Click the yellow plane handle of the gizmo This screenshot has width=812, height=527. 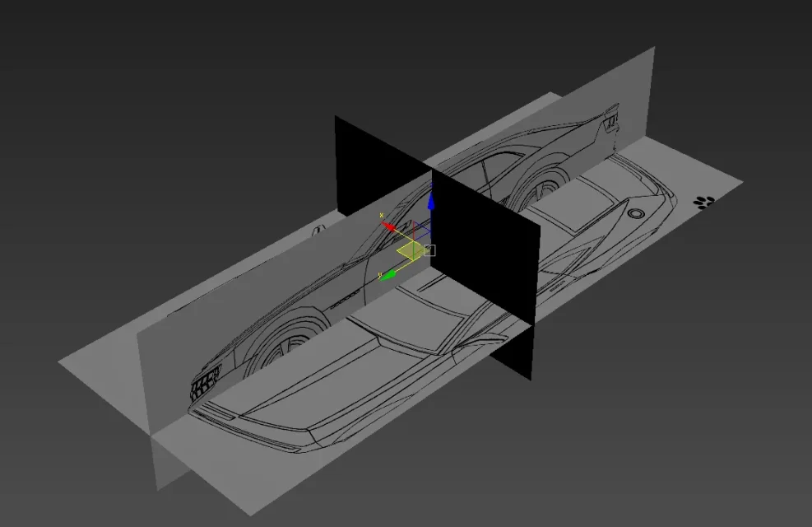410,250
